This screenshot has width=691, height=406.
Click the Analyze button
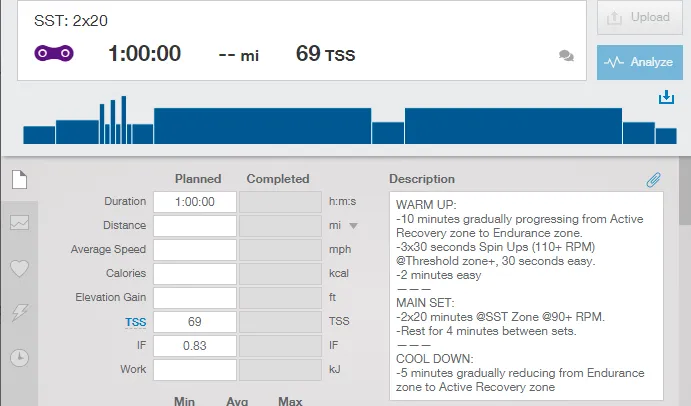pyautogui.click(x=639, y=62)
